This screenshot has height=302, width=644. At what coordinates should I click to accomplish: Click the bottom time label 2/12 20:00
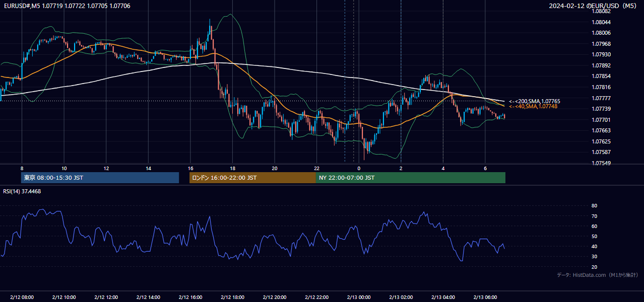pyautogui.click(x=274, y=297)
